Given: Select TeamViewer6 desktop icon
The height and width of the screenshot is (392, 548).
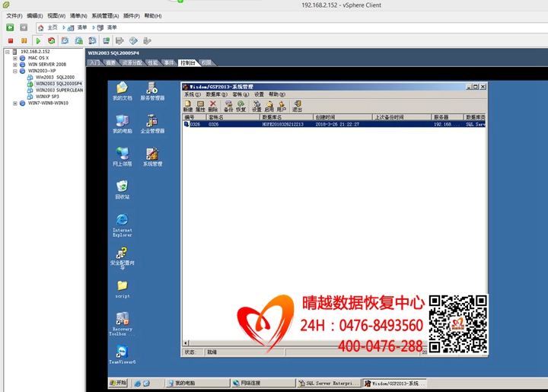Looking at the screenshot, I should point(123,355).
